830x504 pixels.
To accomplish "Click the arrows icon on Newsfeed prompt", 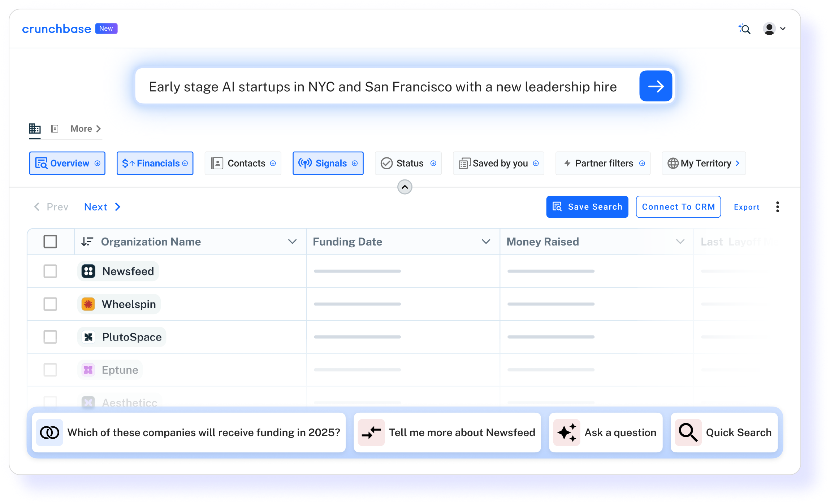I will coord(371,433).
